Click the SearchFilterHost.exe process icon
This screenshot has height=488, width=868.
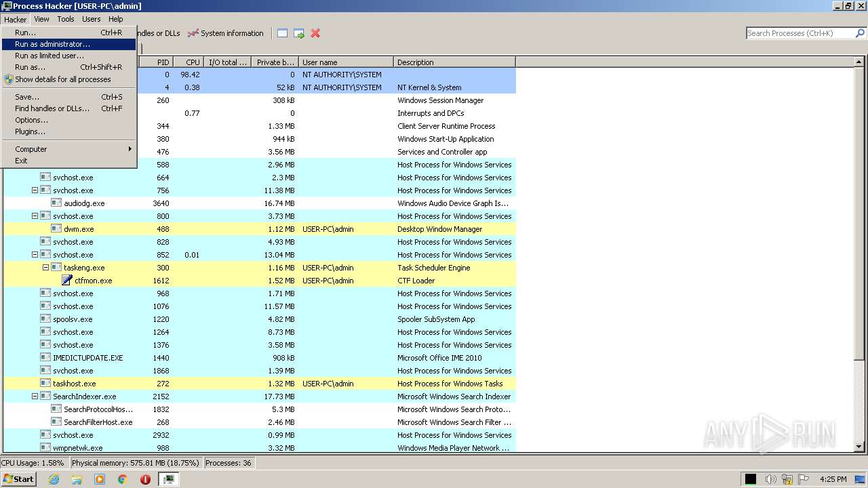[56, 422]
